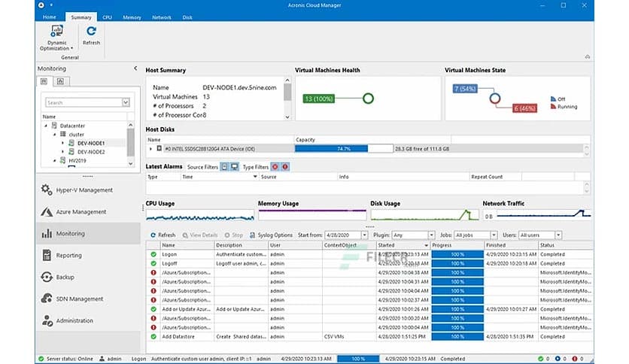Open Dynamic Optimization in the ribbon

tap(56, 38)
